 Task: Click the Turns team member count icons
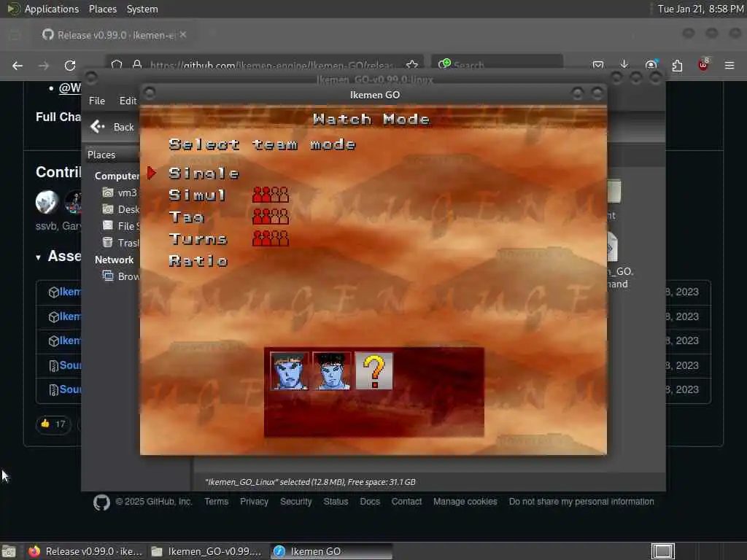pos(271,238)
